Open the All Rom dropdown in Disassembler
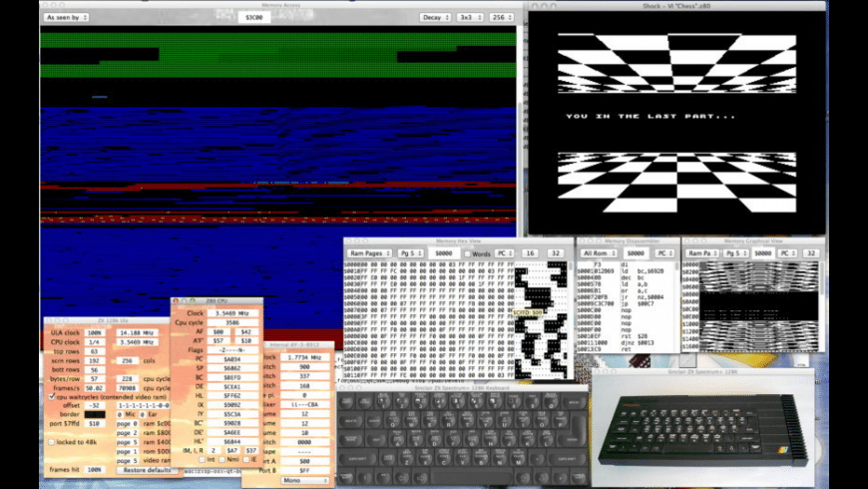This screenshot has height=489, width=868. [x=600, y=253]
